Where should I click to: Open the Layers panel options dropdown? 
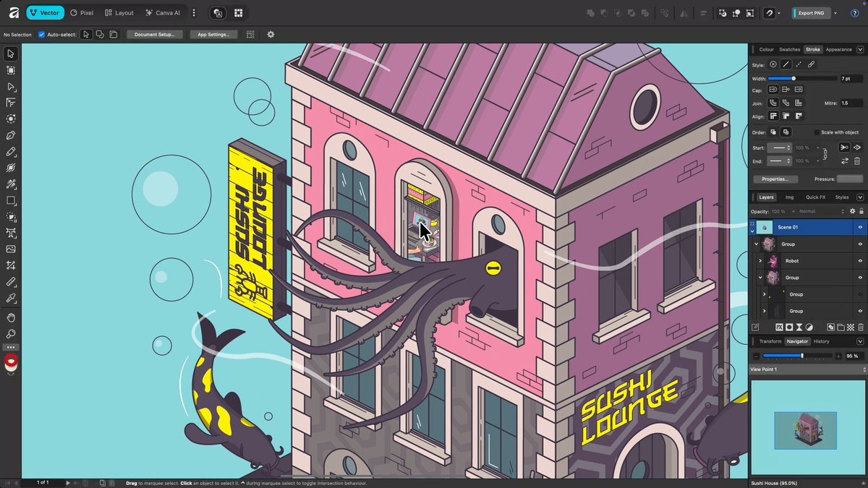860,197
